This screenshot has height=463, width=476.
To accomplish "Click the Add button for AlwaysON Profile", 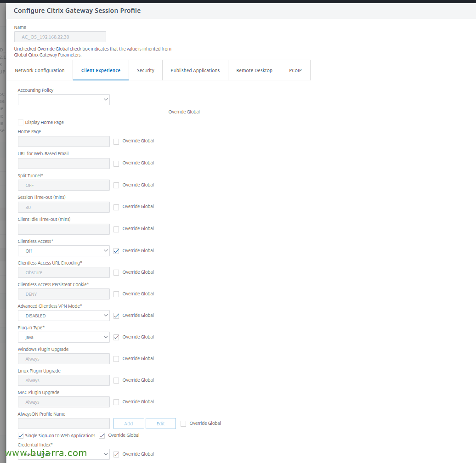I will [x=129, y=423].
